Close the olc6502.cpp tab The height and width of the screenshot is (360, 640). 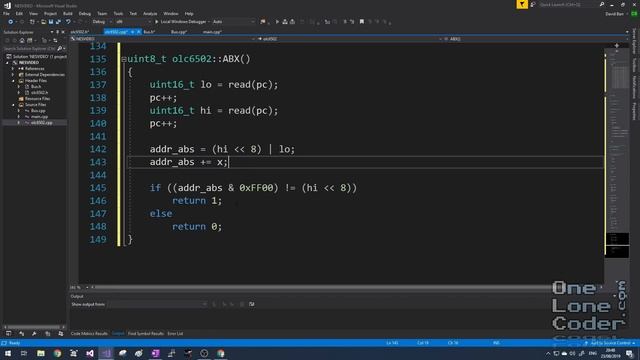(138, 32)
